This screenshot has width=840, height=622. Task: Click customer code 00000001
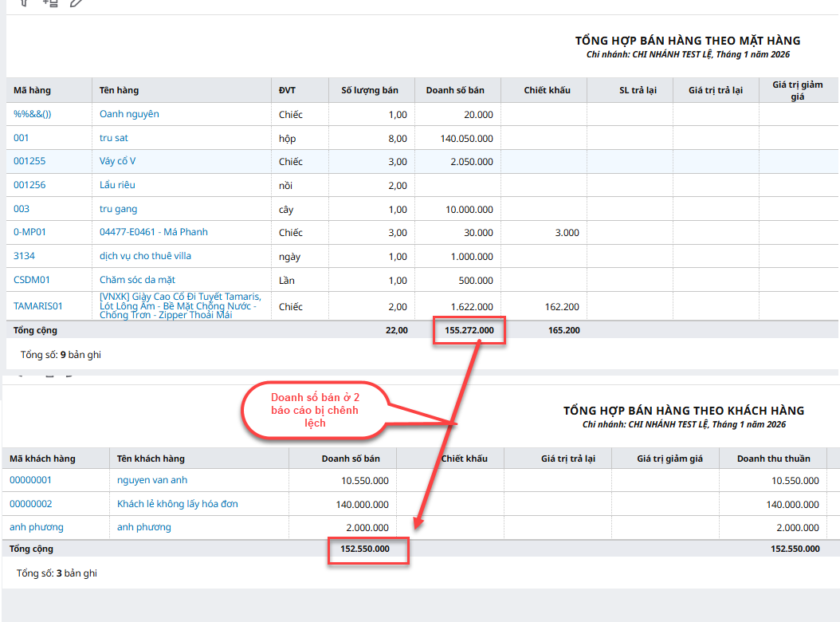[30, 480]
